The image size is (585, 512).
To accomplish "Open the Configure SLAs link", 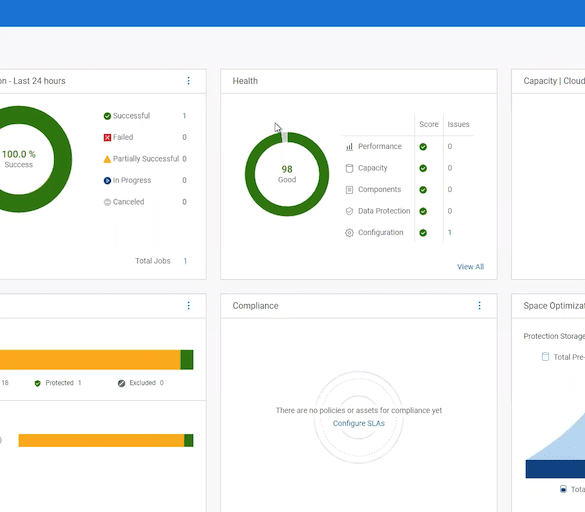I will coord(359,423).
